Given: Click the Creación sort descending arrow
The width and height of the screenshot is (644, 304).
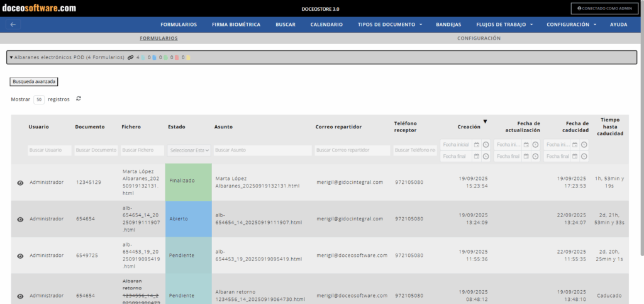Looking at the screenshot, I should [485, 121].
